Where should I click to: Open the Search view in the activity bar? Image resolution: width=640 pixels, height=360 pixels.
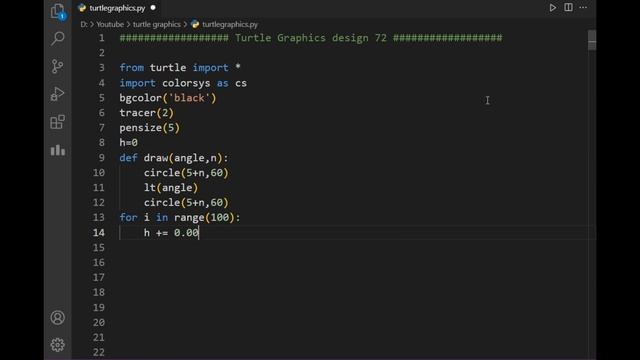(58, 38)
